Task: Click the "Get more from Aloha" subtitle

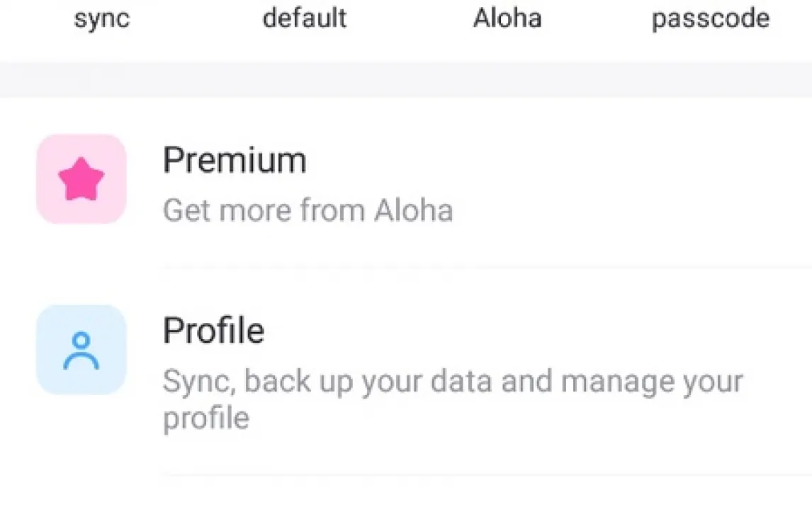Action: [308, 211]
